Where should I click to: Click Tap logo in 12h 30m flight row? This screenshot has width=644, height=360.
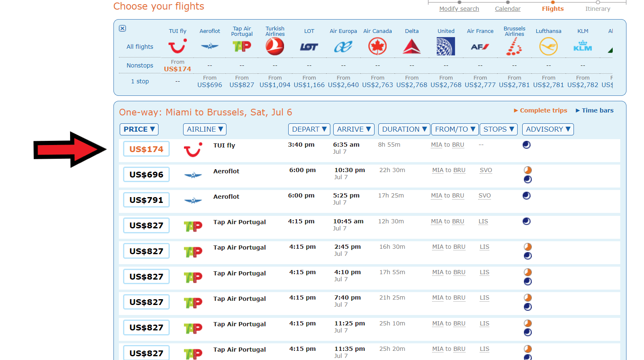coord(193,226)
